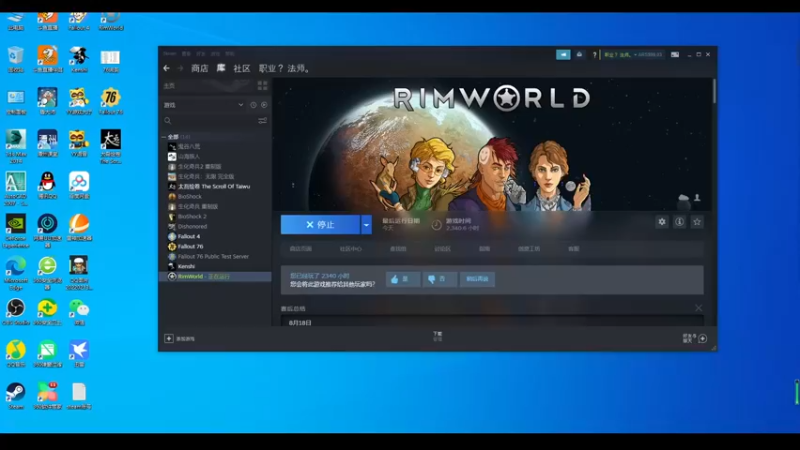Open the GeForce Experience desktop shortcut
Image resolution: width=800 pixels, height=450 pixels.
coord(16,231)
